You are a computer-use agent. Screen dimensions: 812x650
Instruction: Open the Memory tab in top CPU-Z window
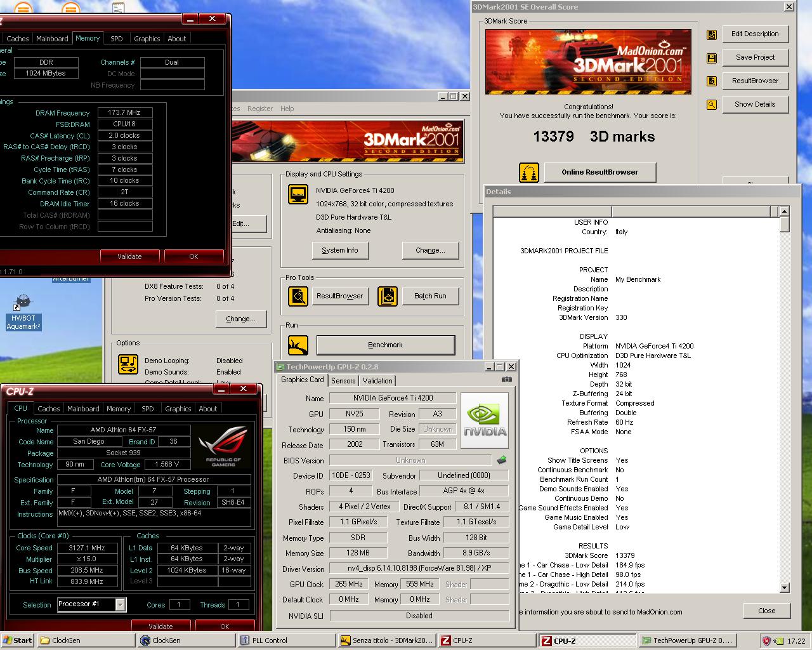(88, 38)
